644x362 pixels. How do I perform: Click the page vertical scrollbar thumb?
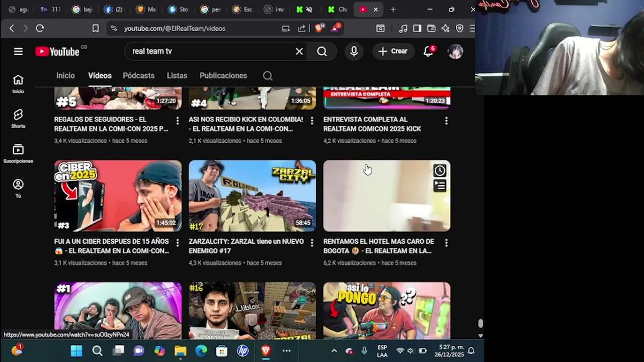tap(480, 323)
